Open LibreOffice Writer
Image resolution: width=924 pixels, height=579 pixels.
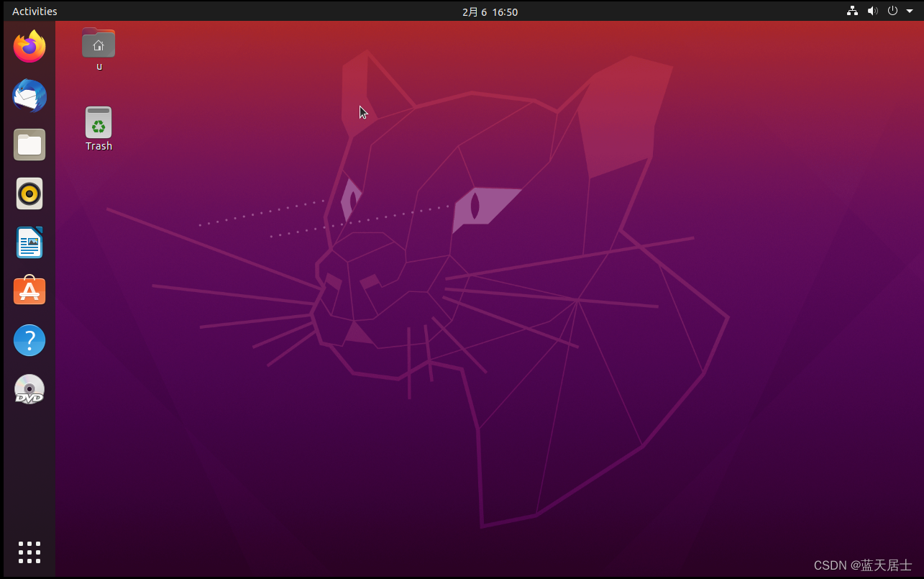[29, 242]
